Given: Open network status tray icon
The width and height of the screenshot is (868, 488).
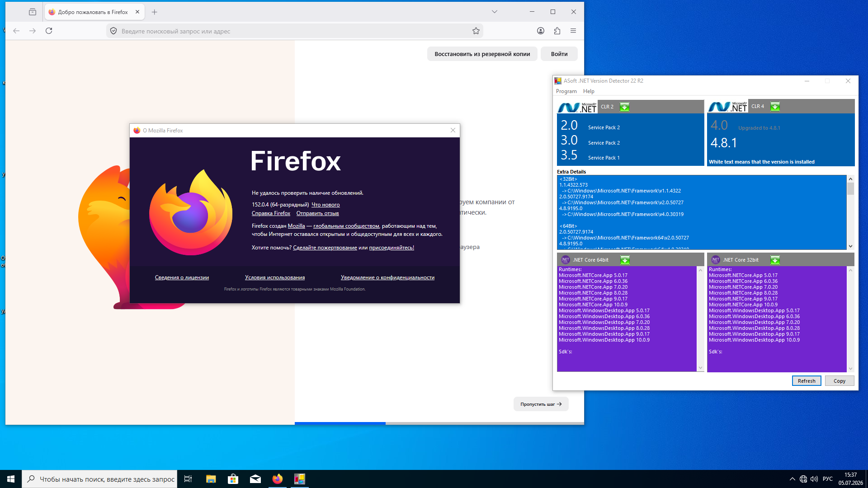Looking at the screenshot, I should [x=803, y=479].
